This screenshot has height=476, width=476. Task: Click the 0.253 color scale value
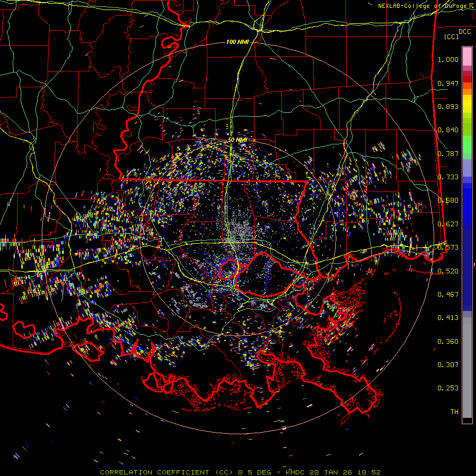[x=448, y=388]
